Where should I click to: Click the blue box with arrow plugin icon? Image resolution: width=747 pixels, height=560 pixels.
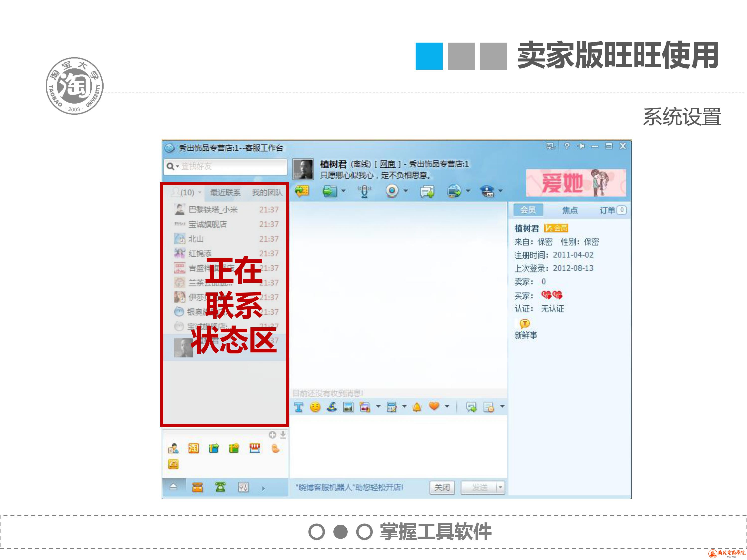(x=213, y=448)
